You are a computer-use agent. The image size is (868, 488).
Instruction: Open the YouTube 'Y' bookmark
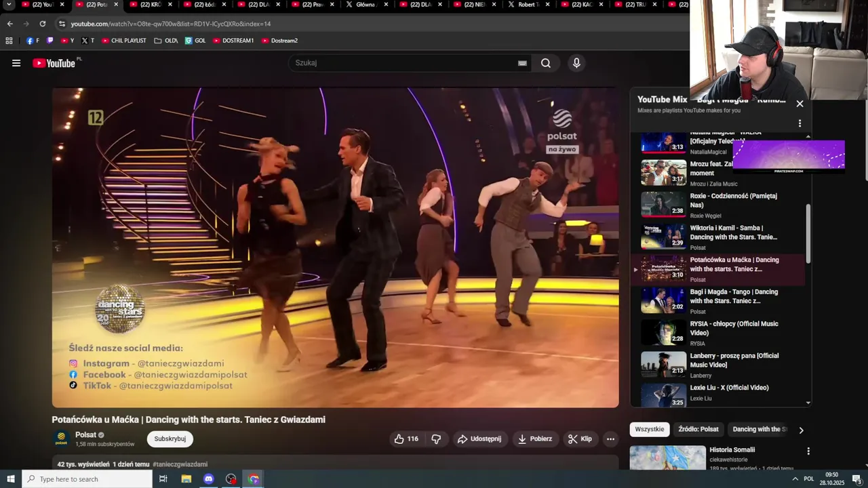pos(67,41)
